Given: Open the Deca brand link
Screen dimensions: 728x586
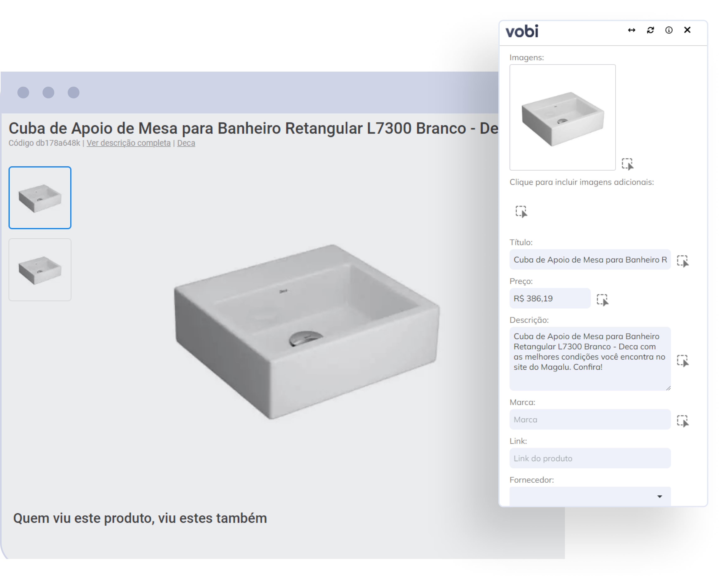Looking at the screenshot, I should tap(186, 143).
